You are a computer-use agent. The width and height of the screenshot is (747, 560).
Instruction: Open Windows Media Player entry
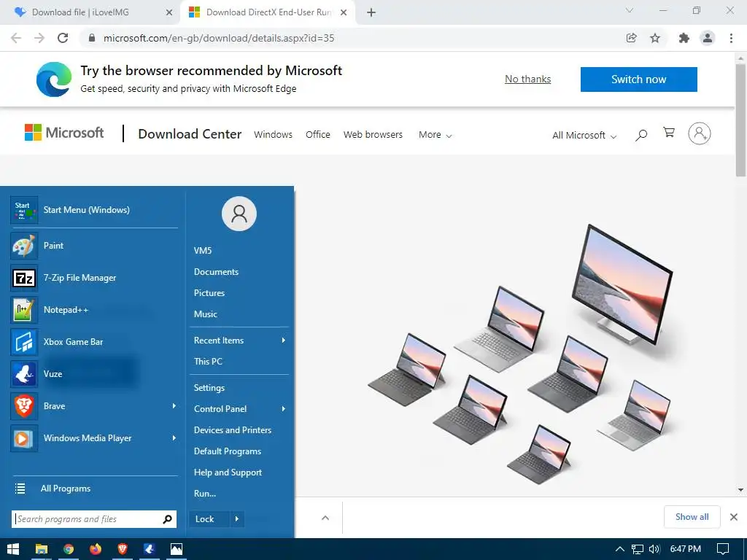pos(94,438)
